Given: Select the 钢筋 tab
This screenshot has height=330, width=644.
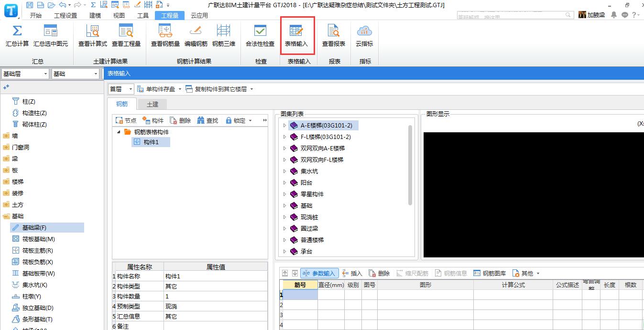Looking at the screenshot, I should click(122, 104).
